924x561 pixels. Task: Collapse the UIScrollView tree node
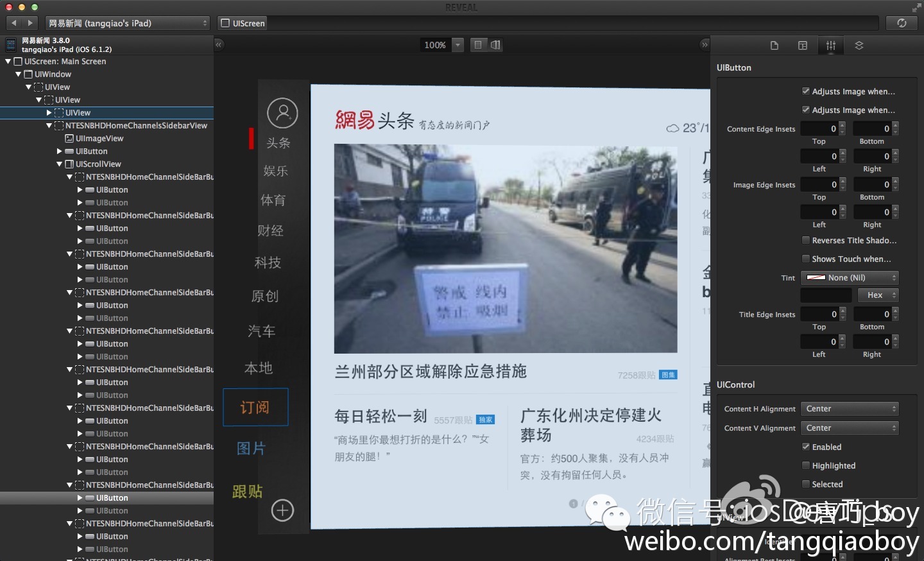(59, 164)
